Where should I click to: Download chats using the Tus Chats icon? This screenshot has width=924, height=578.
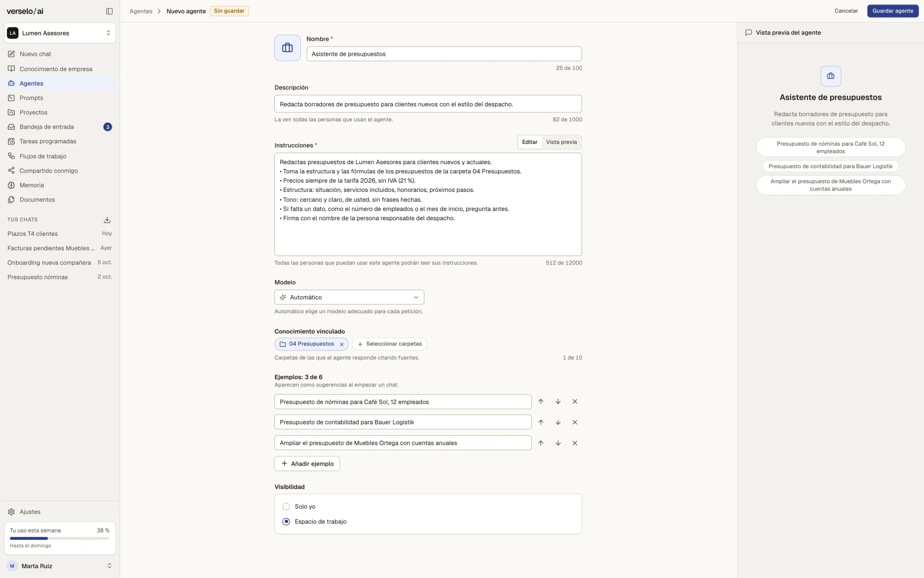click(107, 220)
